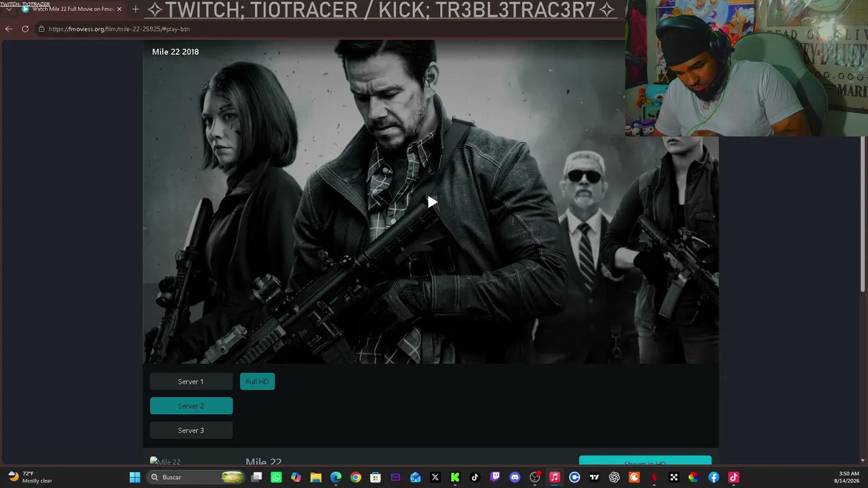Open Task View from the taskbar

(x=256, y=477)
